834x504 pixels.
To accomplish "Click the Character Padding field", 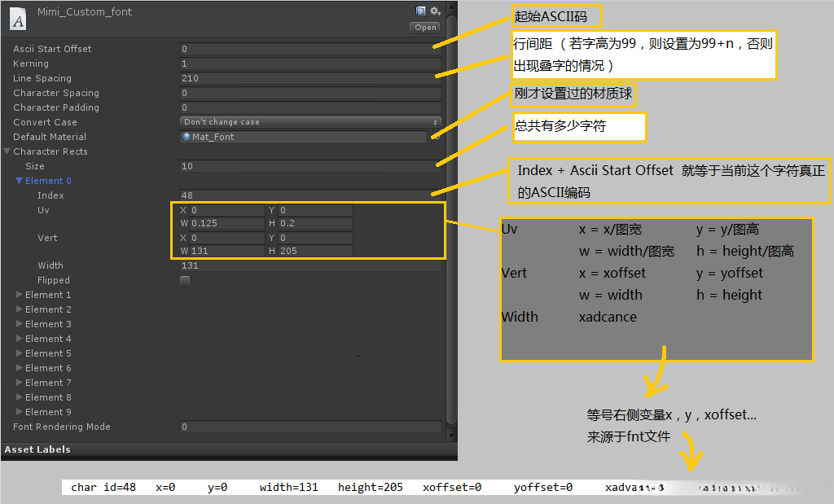I will point(310,107).
